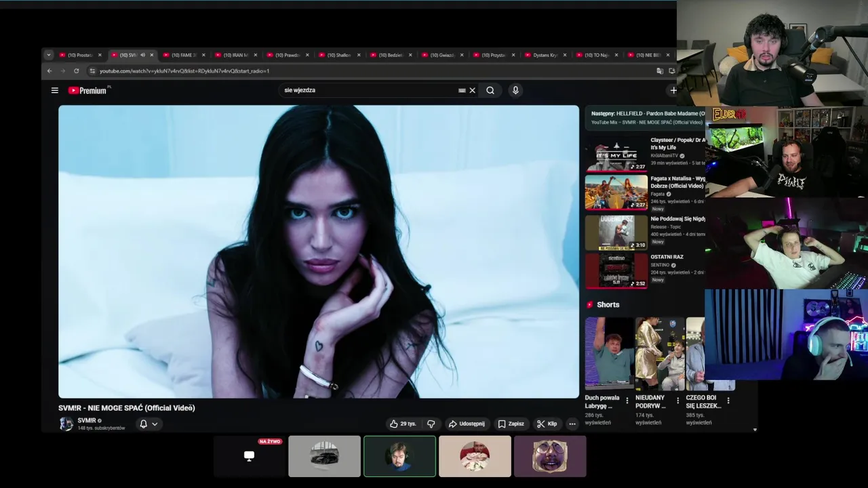Go to YouTube Premium home logo

pos(89,90)
